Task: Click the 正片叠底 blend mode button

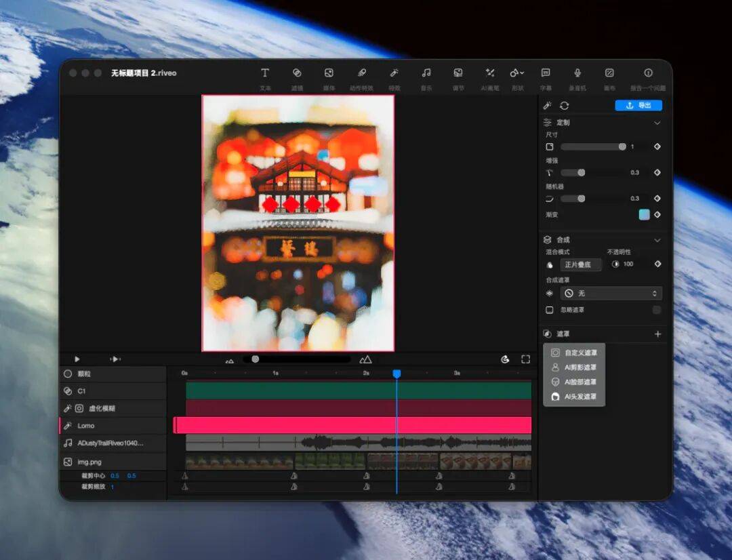Action: (x=582, y=264)
